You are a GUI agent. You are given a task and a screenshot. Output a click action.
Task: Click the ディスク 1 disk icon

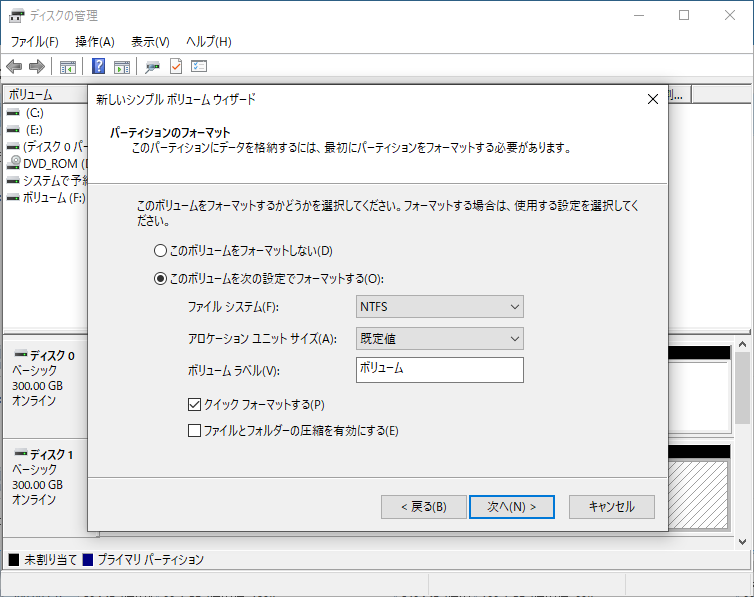[21, 453]
